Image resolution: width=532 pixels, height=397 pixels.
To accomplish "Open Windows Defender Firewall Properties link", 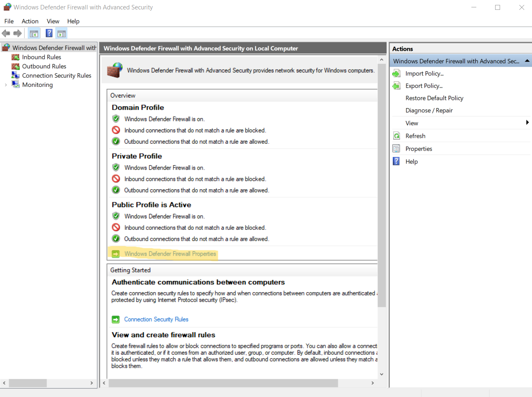I will 170,254.
